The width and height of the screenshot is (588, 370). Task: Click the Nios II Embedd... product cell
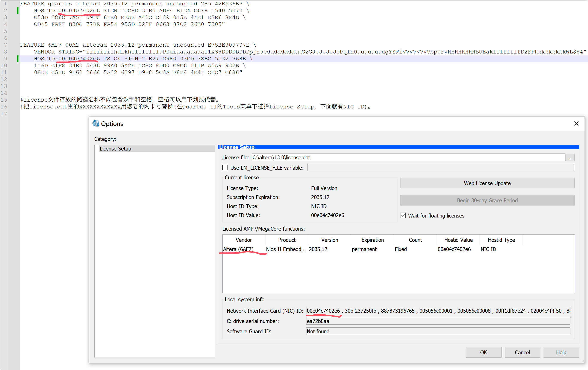(x=286, y=249)
